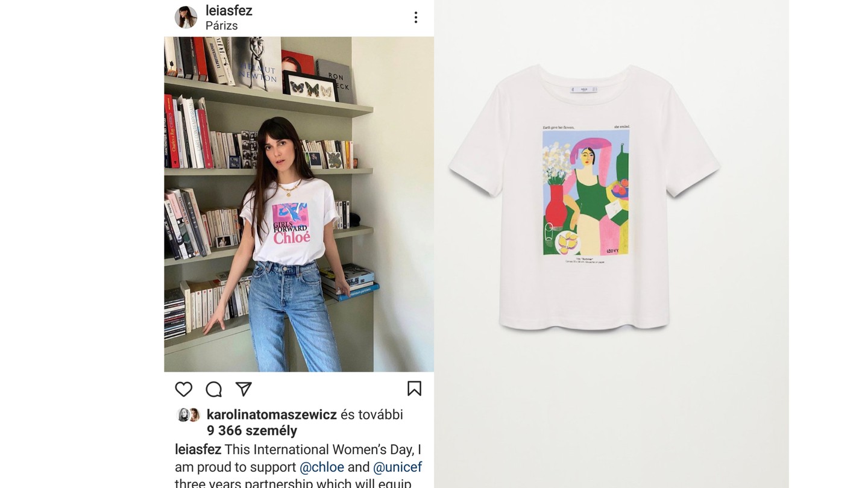Tap the heart like icon
The height and width of the screenshot is (488, 868).
click(184, 389)
